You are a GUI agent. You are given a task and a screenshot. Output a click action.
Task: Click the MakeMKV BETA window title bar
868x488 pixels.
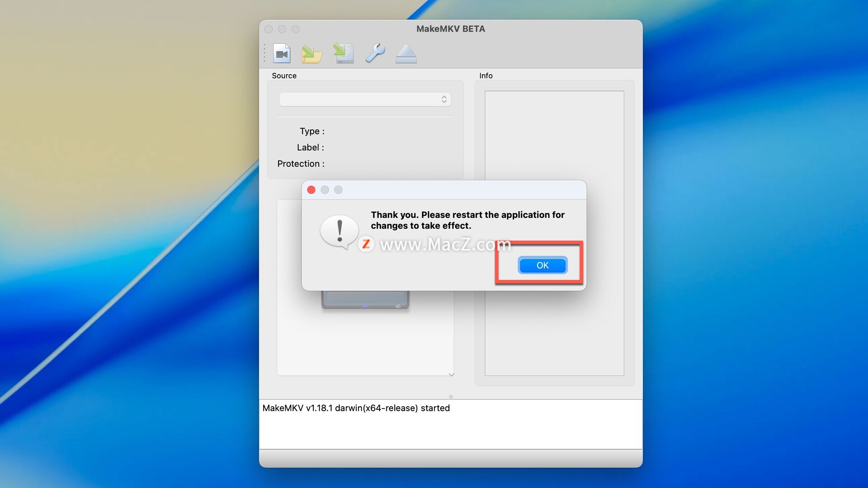(x=450, y=29)
